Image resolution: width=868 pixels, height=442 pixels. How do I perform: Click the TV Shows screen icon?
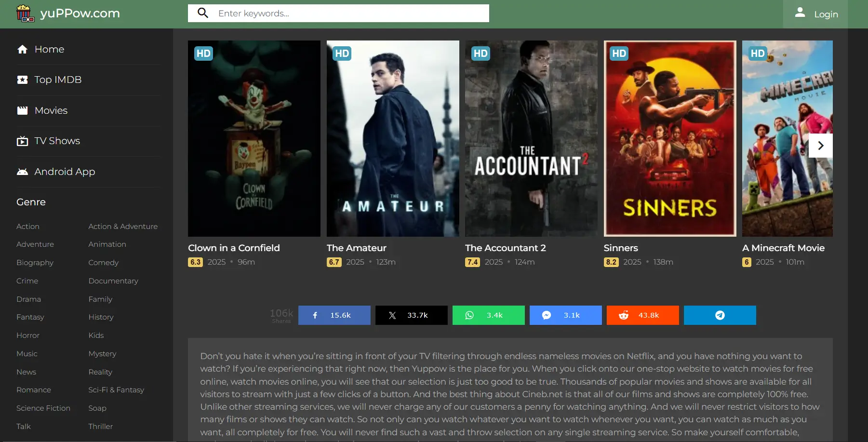22,141
